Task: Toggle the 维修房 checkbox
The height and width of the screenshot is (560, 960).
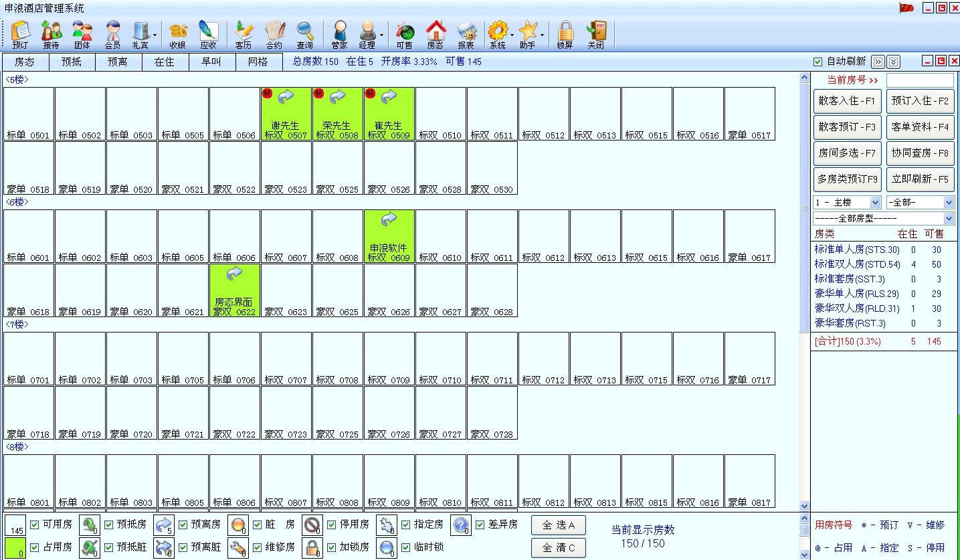Action: click(x=258, y=547)
